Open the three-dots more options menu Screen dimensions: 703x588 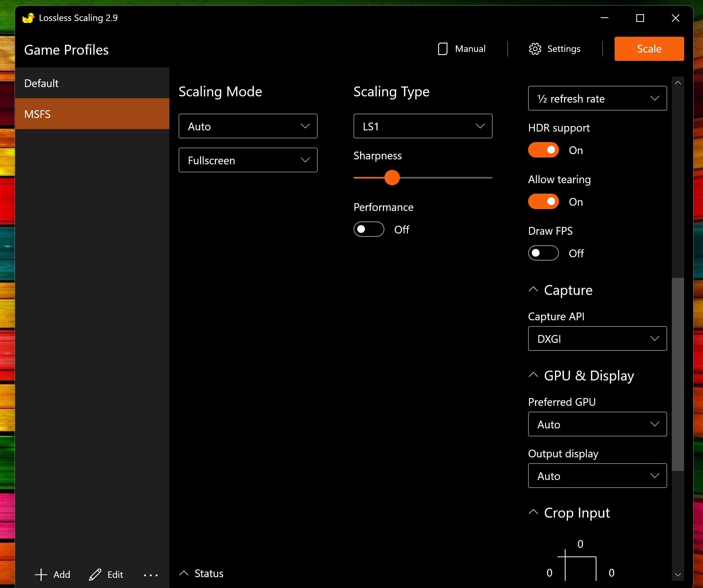[151, 575]
